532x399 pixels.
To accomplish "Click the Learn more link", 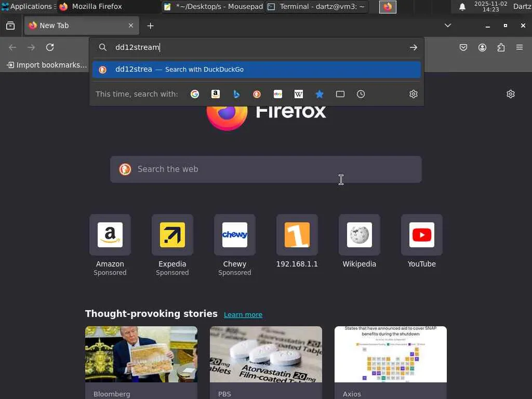I will (x=243, y=314).
